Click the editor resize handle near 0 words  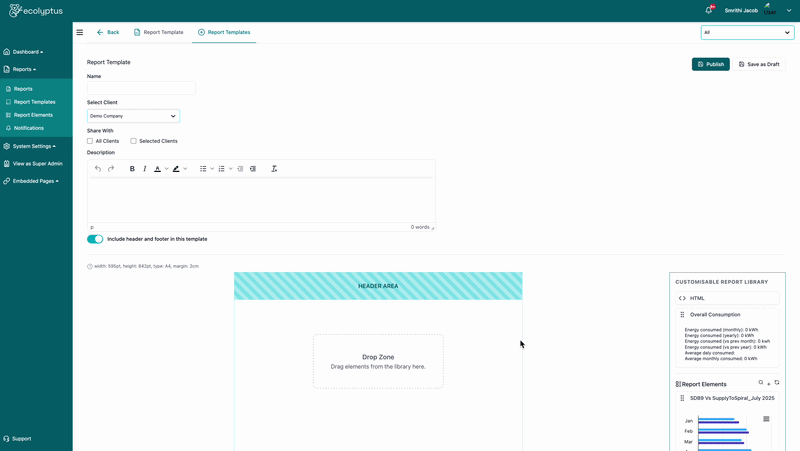(x=433, y=228)
